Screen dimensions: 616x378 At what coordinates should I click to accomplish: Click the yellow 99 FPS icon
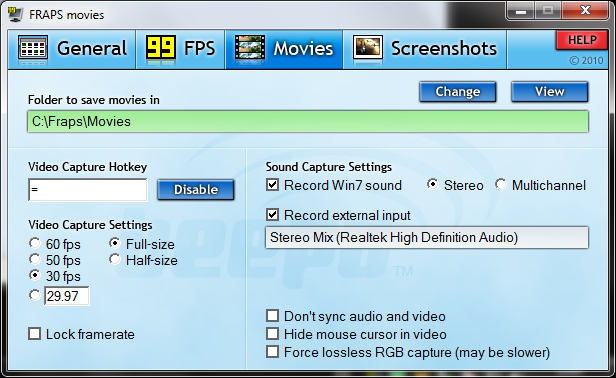[160, 47]
